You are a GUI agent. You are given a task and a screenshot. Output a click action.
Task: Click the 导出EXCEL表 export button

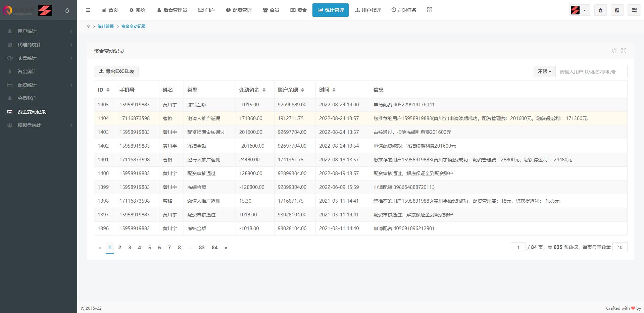[x=116, y=71]
